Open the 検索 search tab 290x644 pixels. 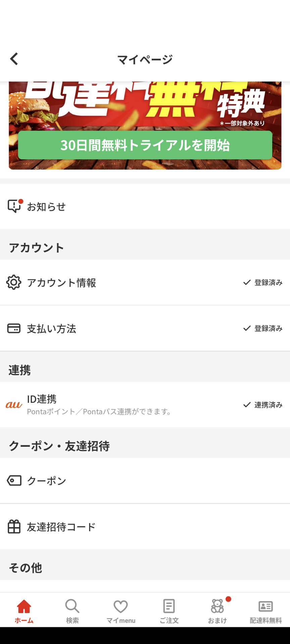[72, 611]
